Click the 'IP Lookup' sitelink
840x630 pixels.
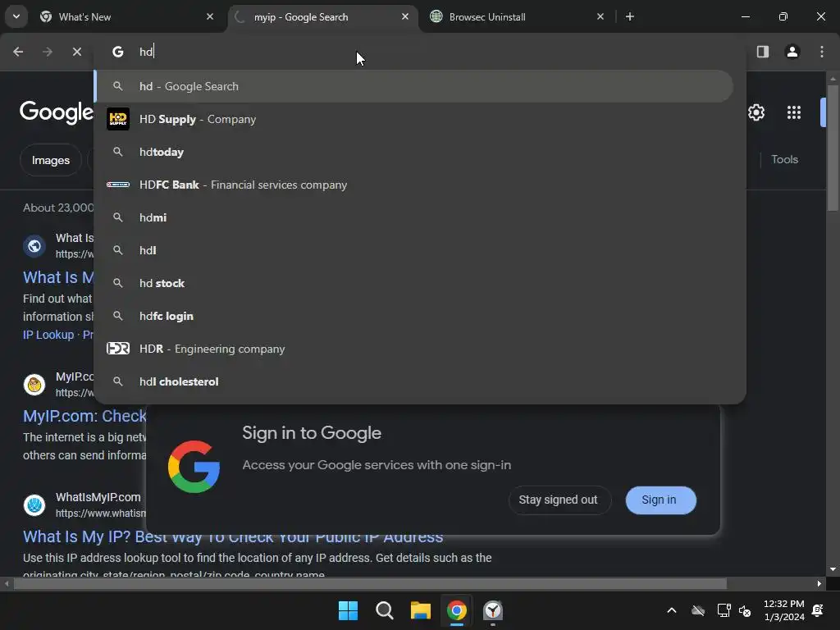pos(48,335)
